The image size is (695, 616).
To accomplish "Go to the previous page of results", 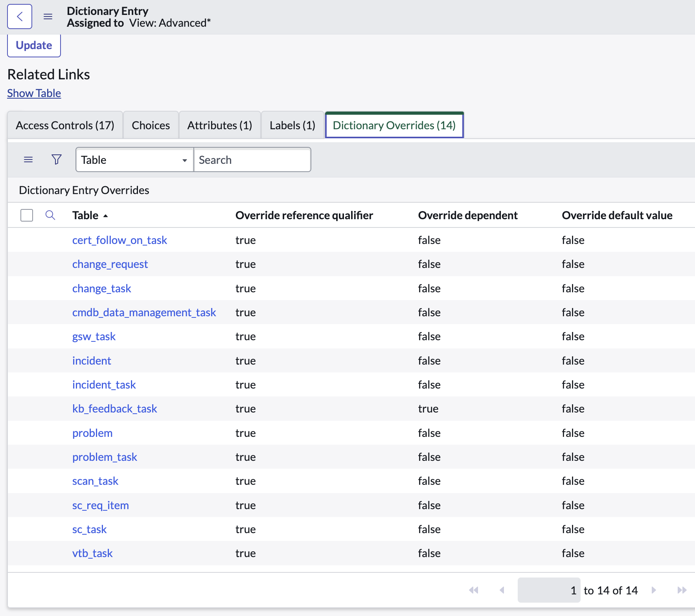I will (502, 590).
